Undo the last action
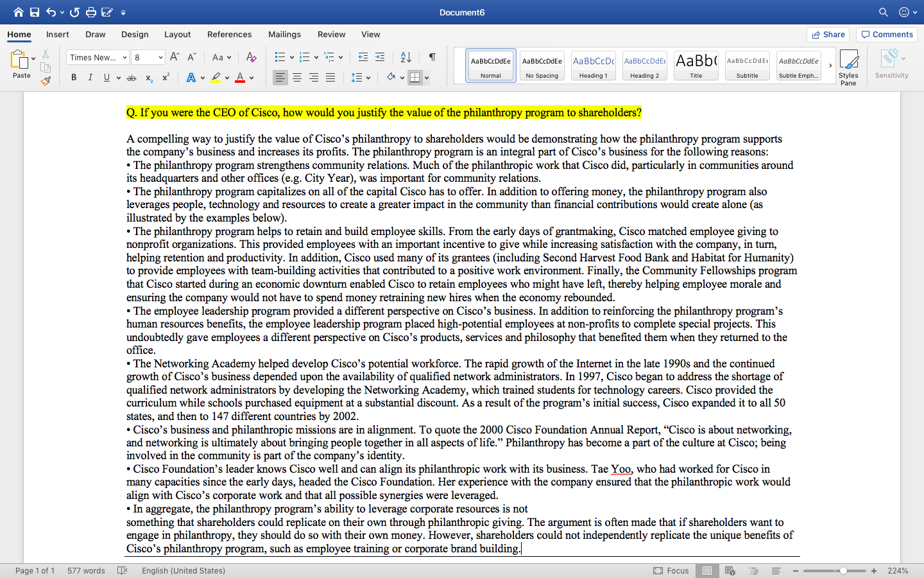 click(x=51, y=12)
